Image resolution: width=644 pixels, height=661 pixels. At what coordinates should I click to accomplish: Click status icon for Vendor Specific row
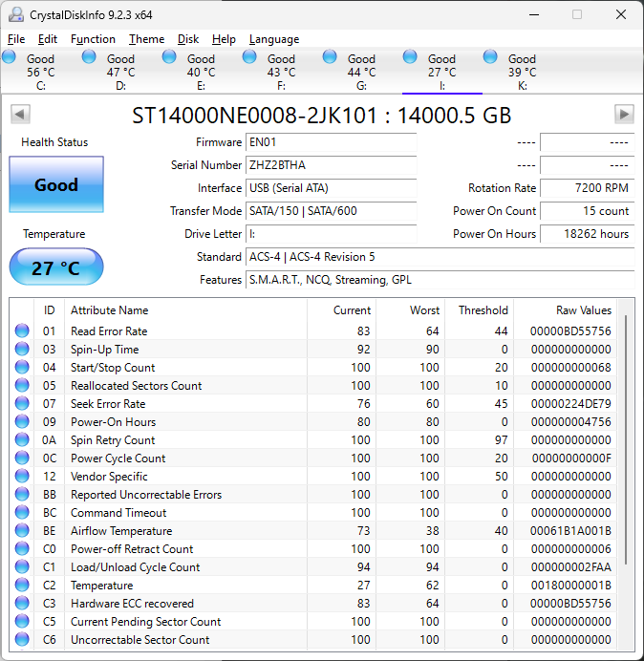[x=22, y=476]
